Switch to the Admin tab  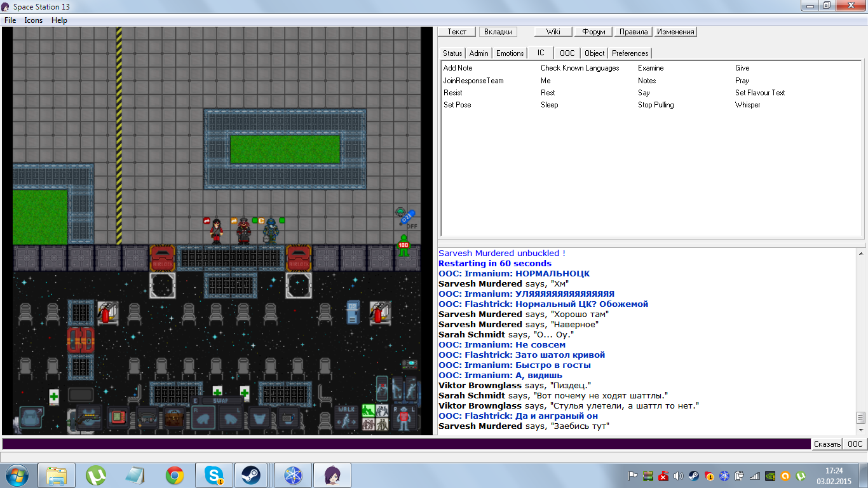tap(479, 53)
